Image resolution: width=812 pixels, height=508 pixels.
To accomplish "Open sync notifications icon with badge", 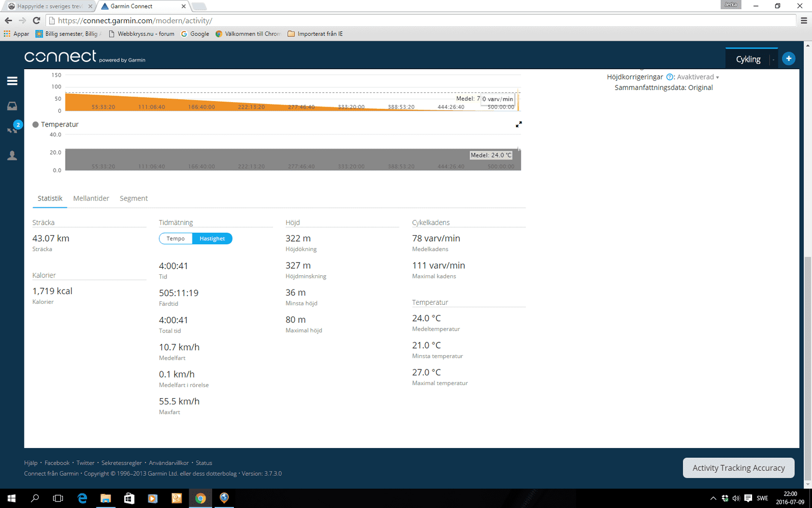I will pyautogui.click(x=13, y=129).
